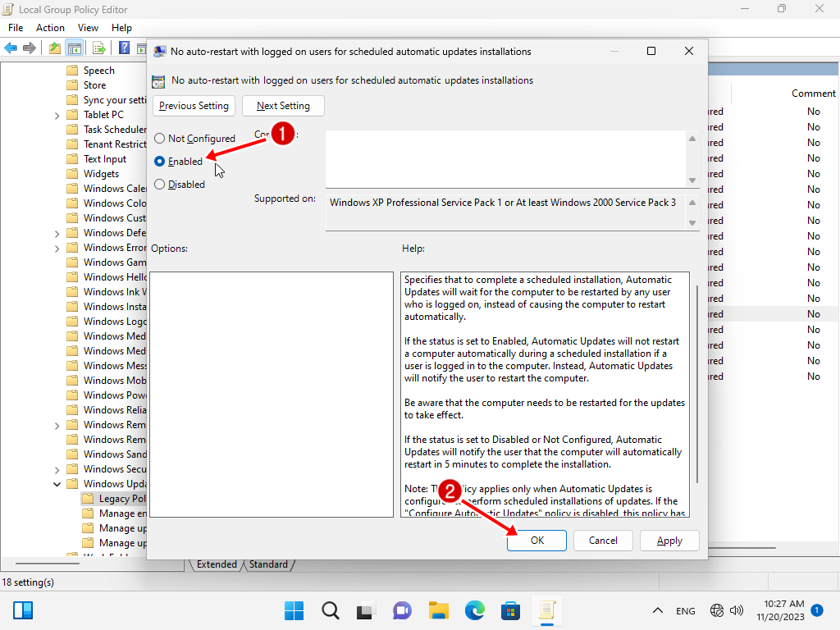Viewport: 840px width, 630px height.
Task: Expand the Windows Error Reporting node
Action: [x=57, y=248]
